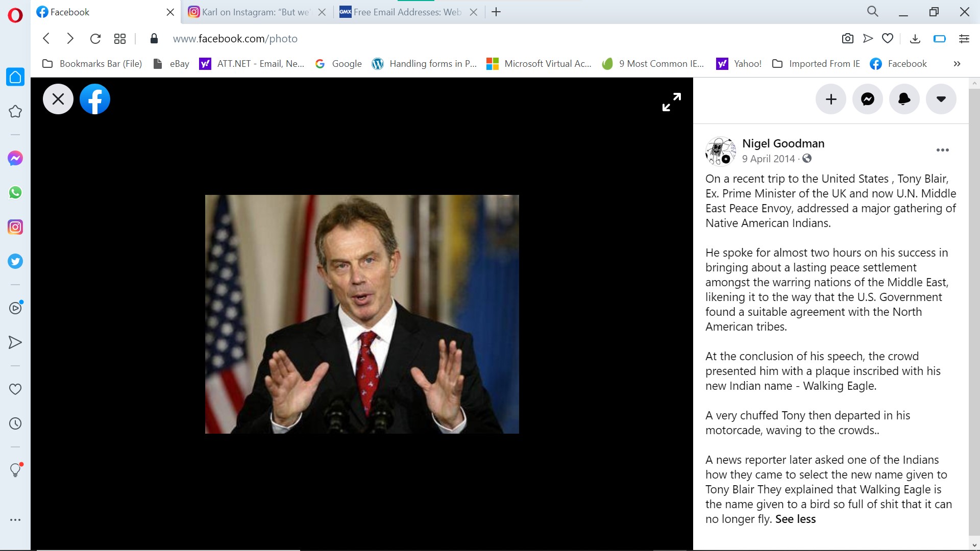Viewport: 980px width, 551px height.
Task: Click See less link in post
Action: (795, 519)
